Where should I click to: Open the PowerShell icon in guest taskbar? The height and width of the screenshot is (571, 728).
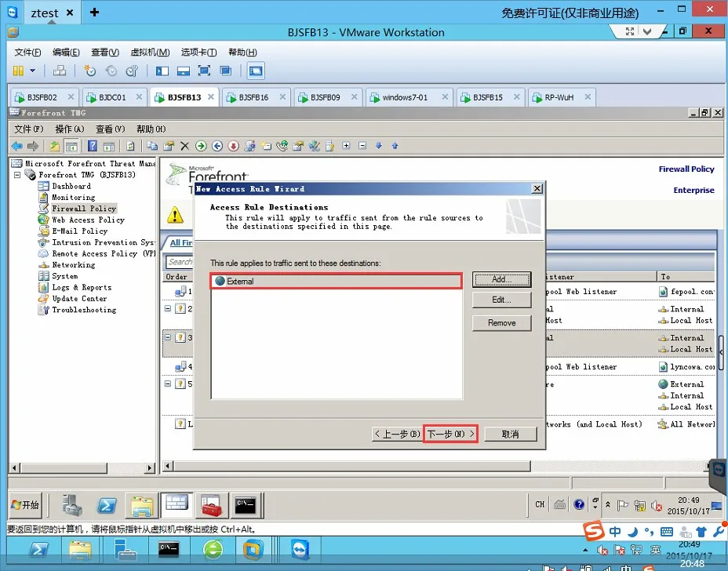click(107, 505)
